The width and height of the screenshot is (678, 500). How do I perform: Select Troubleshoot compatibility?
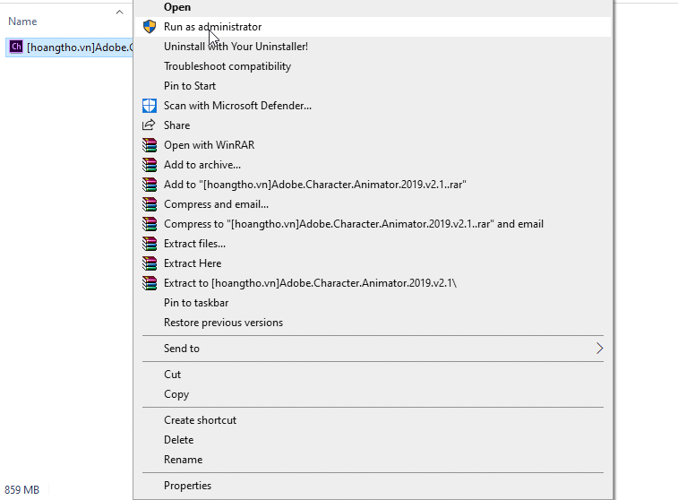point(373,66)
